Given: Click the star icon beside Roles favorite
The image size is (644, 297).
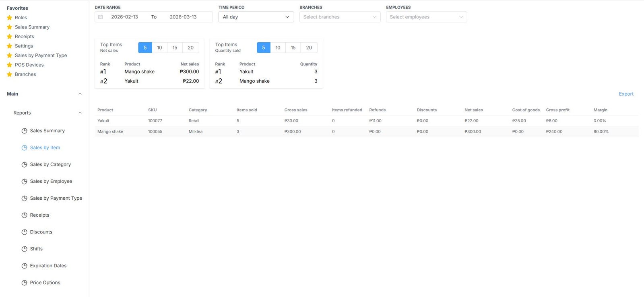Looking at the screenshot, I should [x=10, y=18].
